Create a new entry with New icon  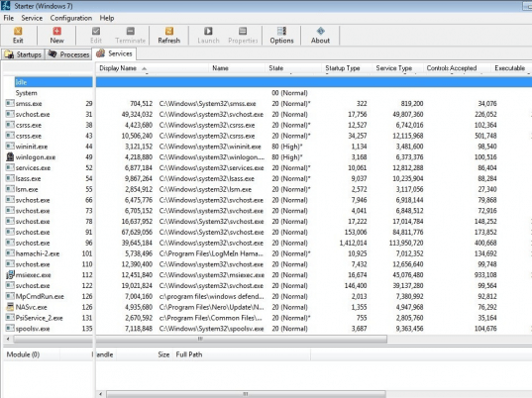click(56, 36)
